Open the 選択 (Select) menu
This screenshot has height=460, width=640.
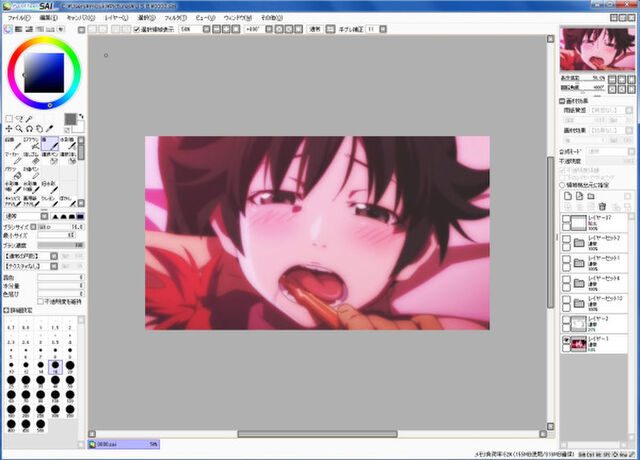pyautogui.click(x=146, y=18)
